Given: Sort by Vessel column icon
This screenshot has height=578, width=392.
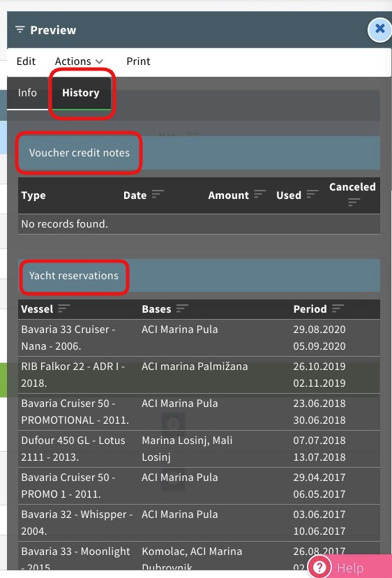Looking at the screenshot, I should coord(63,308).
